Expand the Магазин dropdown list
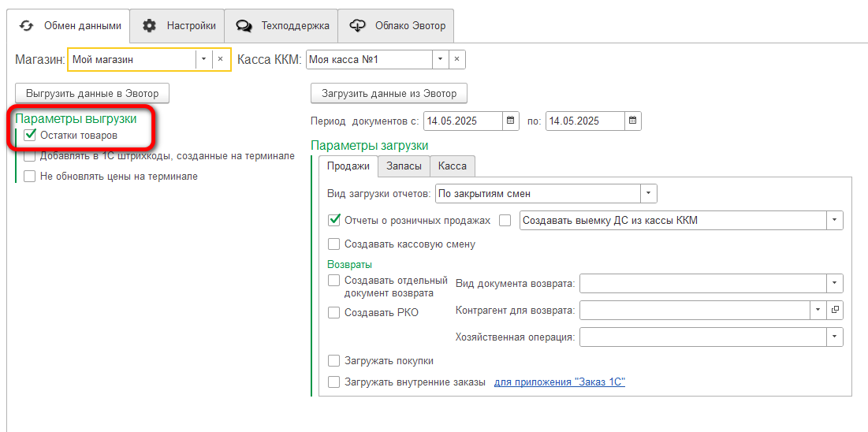The width and height of the screenshot is (868, 432). [203, 59]
